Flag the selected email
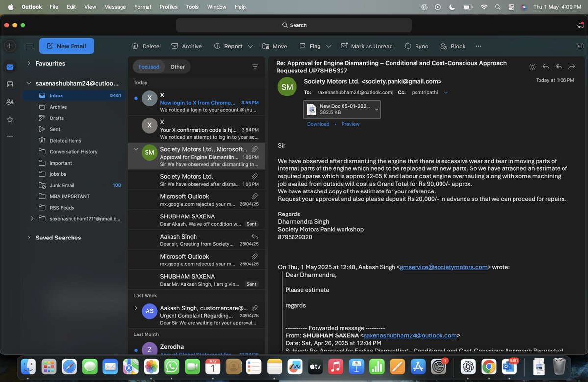 coord(310,46)
